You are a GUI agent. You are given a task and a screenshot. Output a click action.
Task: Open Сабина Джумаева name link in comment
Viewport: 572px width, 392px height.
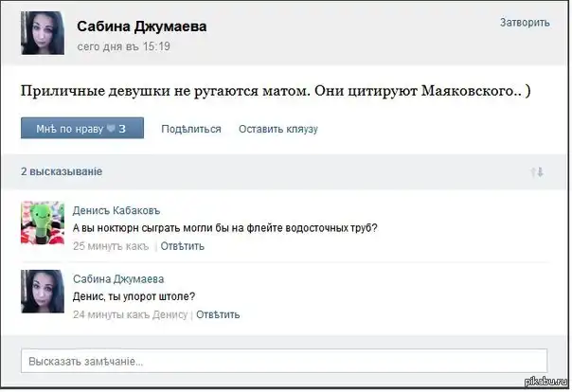118,279
